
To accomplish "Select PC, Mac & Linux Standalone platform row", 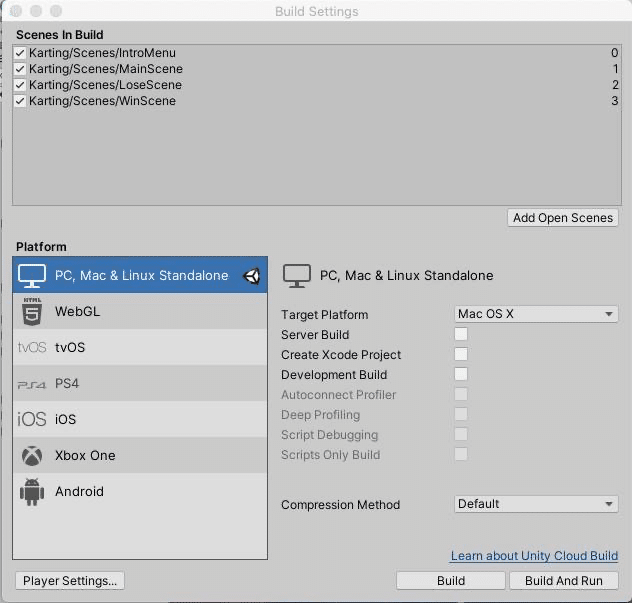I will 140,275.
